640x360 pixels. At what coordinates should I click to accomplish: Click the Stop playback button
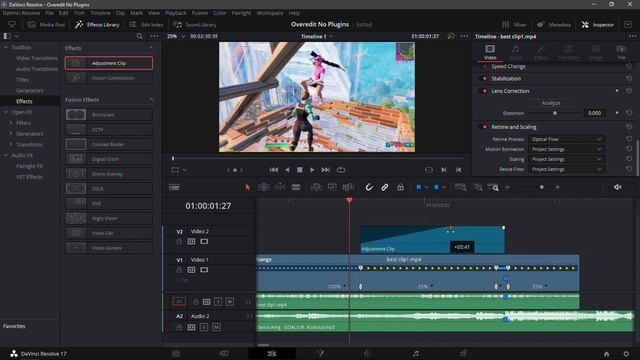pos(300,170)
